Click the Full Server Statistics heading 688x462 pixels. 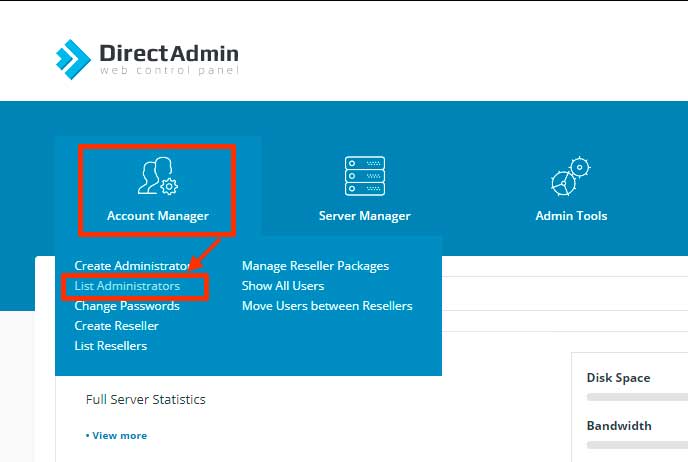[x=146, y=400]
